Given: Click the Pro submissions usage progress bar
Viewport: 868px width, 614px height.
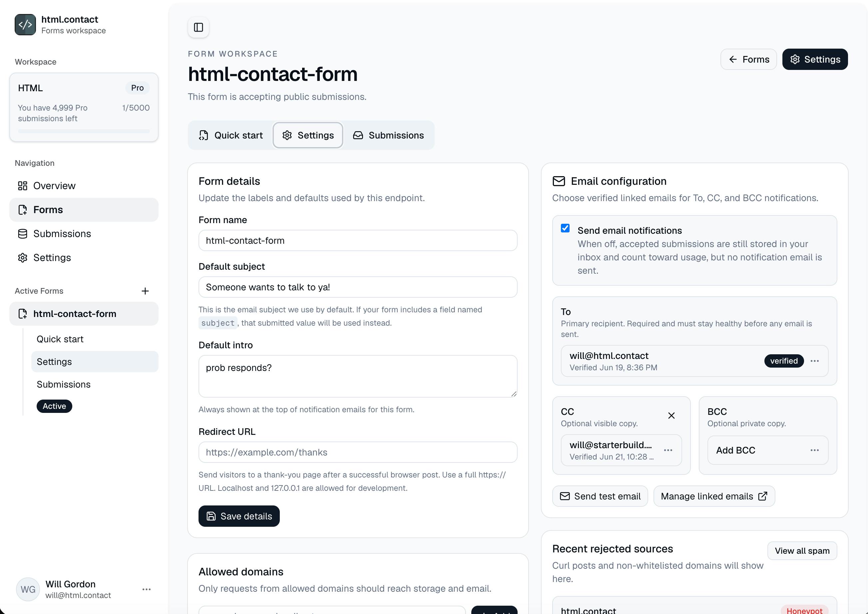Looking at the screenshot, I should click(84, 131).
